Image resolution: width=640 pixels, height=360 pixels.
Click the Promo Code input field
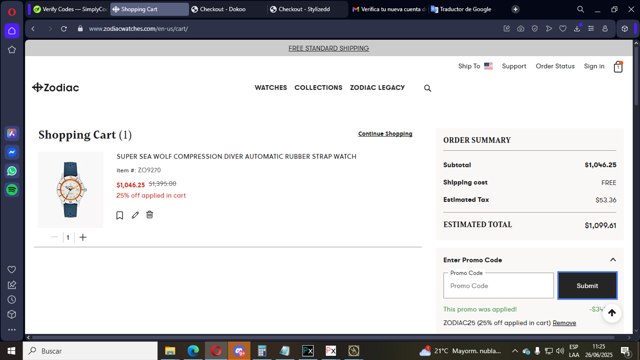498,286
